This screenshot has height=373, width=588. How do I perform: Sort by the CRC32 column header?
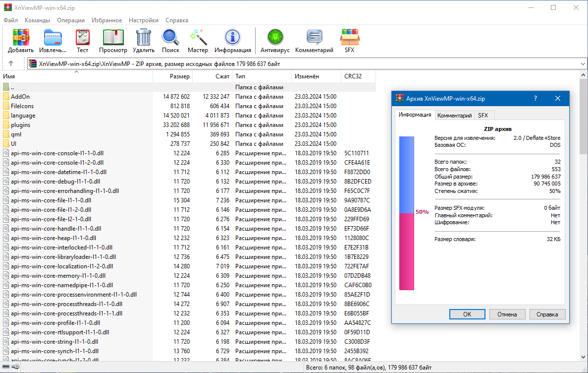pos(358,76)
